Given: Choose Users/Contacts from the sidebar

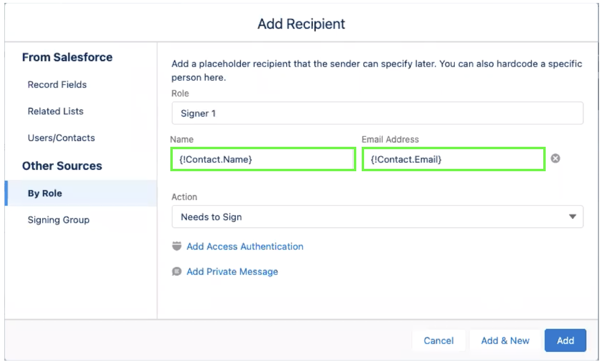Looking at the screenshot, I should (61, 138).
